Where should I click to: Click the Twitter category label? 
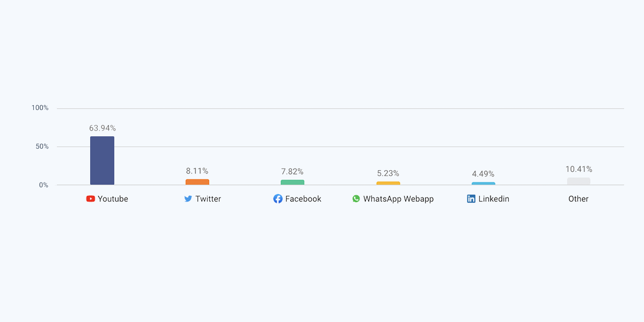[208, 199]
